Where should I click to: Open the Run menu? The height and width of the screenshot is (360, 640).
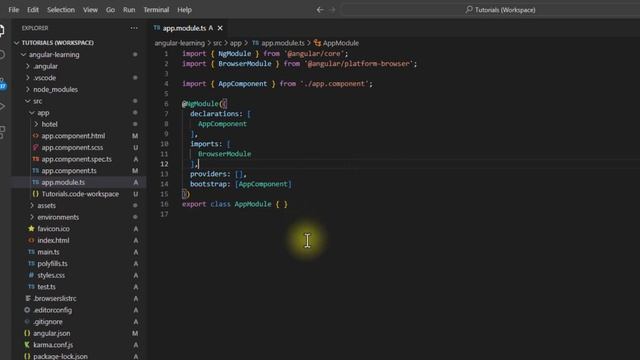[129, 10]
